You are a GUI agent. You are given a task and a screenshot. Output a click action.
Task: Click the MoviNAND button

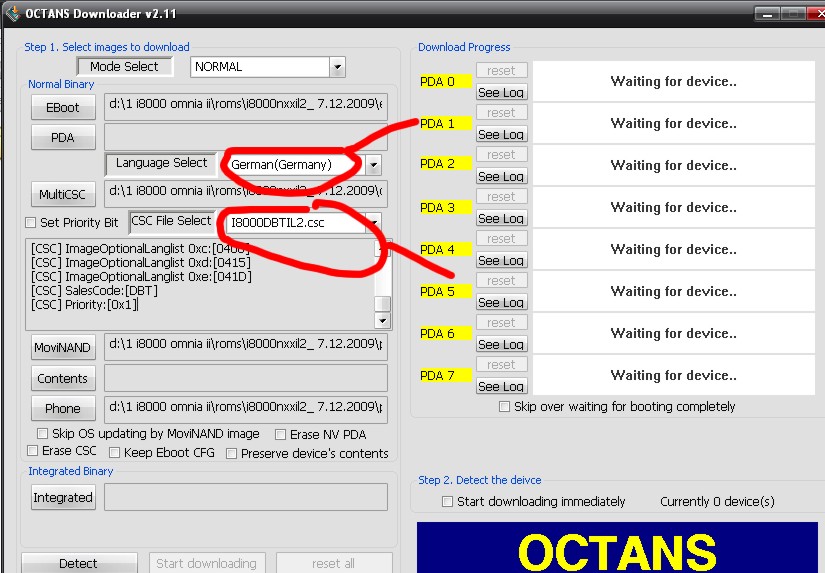[63, 347]
